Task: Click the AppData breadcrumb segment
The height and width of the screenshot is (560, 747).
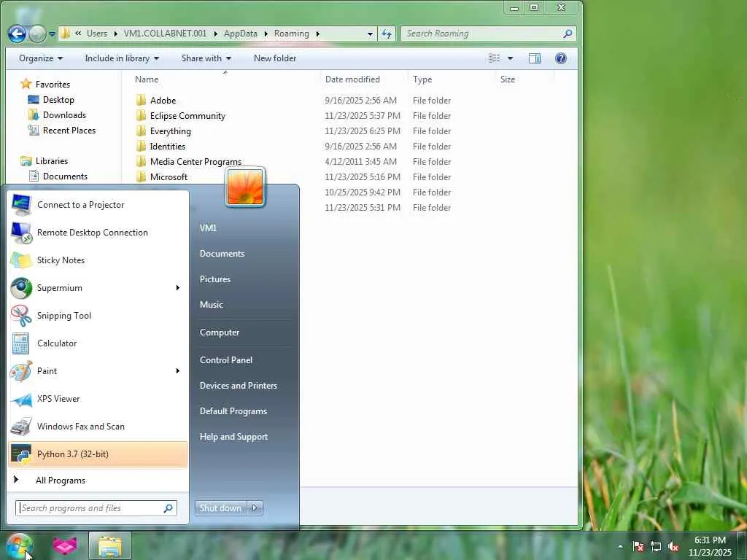Action: coord(241,34)
